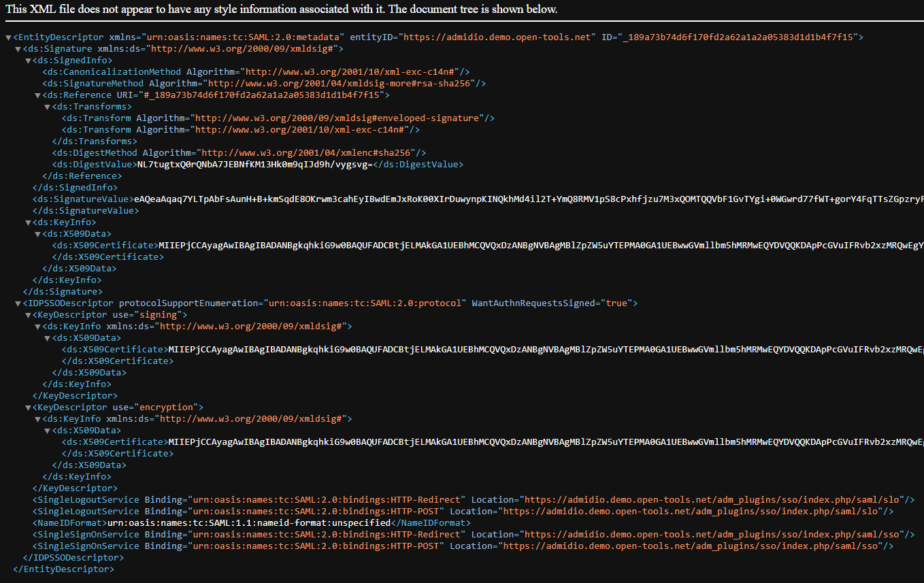This screenshot has height=583, width=924.
Task: Collapse ds:X509Data under the encryption KeyDescriptor
Action: click(47, 431)
